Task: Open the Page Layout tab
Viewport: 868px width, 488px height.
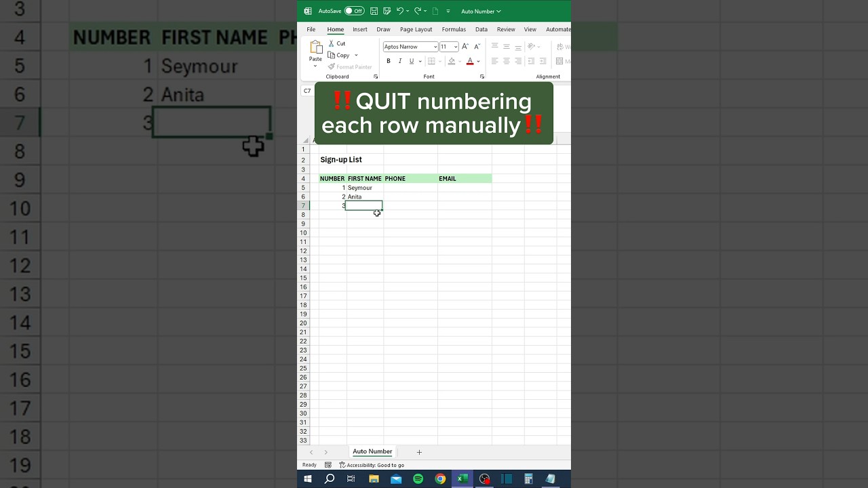Action: [x=416, y=29]
